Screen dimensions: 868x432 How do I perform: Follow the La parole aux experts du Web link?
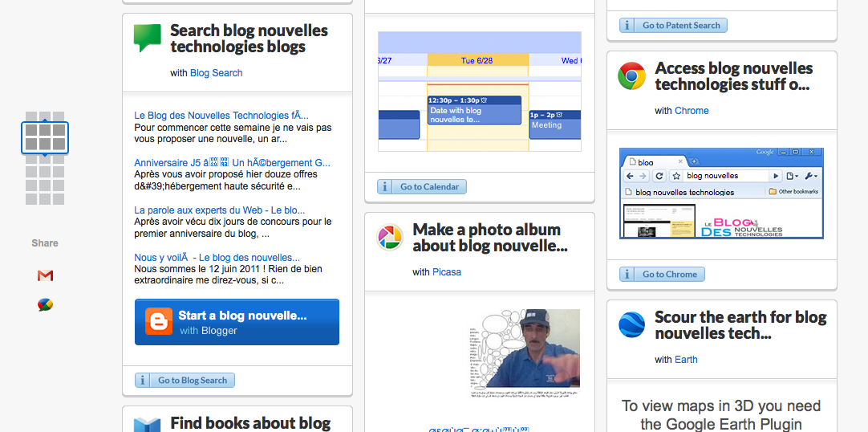(x=219, y=210)
